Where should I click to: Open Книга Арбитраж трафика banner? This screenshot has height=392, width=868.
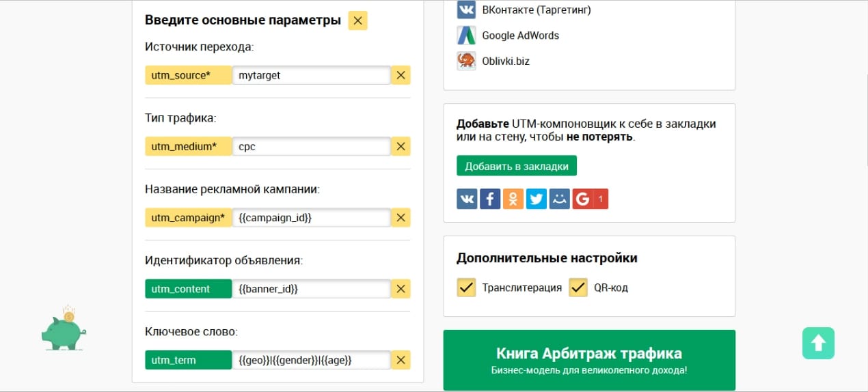[x=589, y=360]
